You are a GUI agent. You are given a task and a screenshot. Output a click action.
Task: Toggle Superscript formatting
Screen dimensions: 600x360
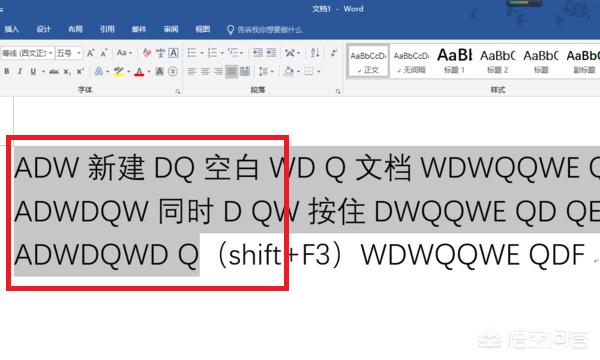(x=80, y=71)
